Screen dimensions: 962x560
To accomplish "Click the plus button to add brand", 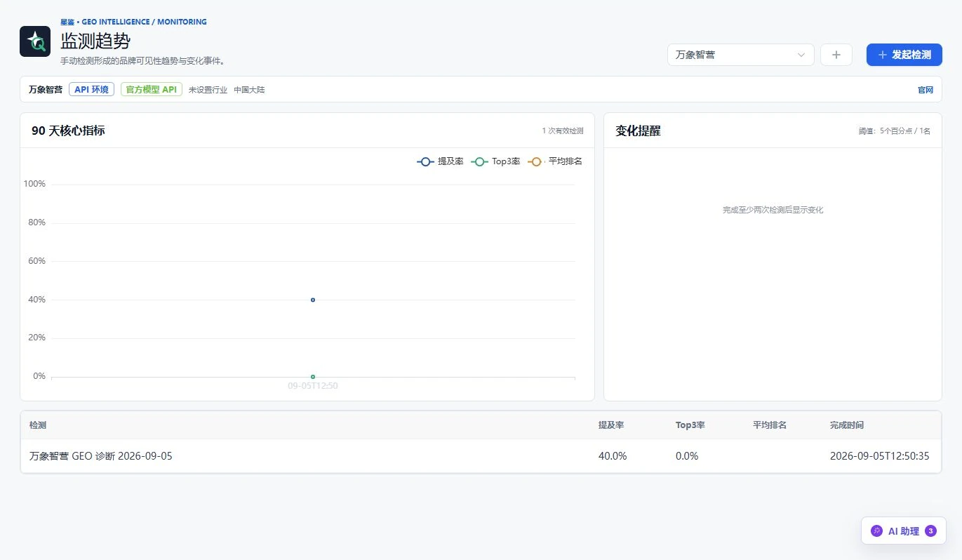I will pos(836,55).
